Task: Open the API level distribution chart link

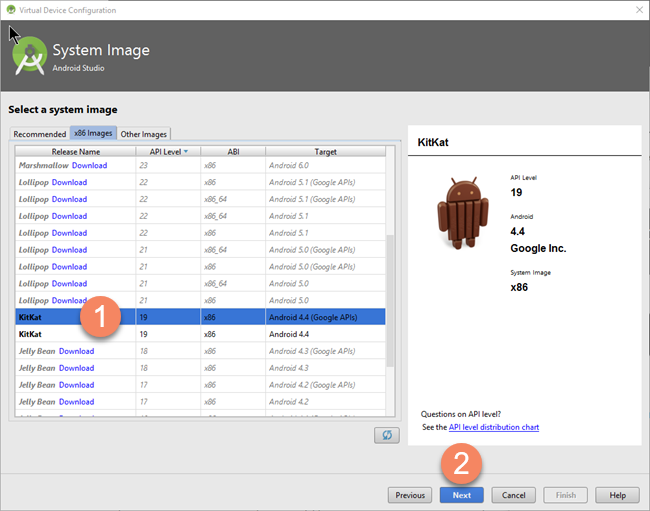Action: (494, 427)
